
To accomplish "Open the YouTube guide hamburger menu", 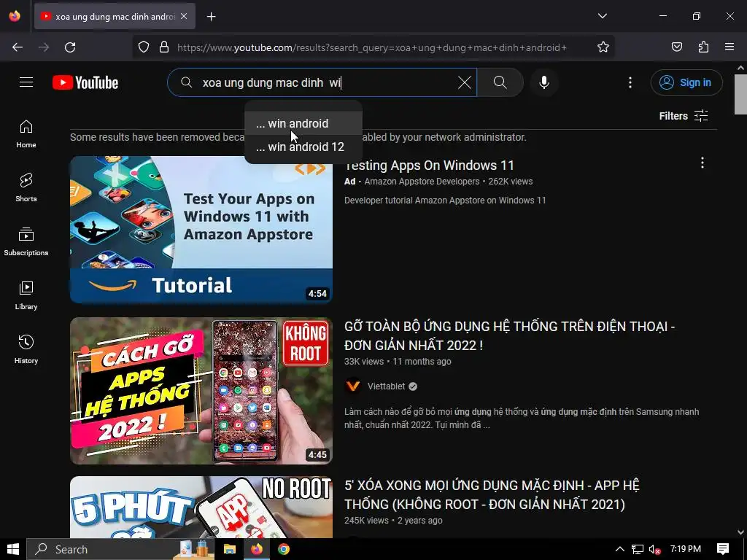I will click(x=26, y=82).
